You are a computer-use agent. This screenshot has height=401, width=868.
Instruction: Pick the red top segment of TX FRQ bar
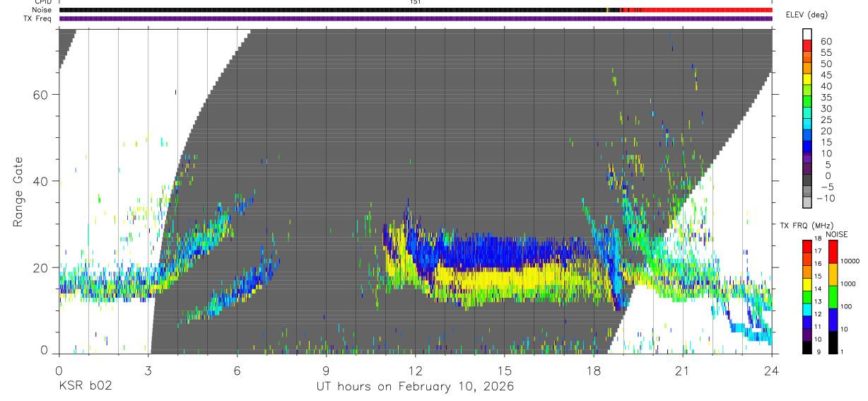tap(807, 245)
